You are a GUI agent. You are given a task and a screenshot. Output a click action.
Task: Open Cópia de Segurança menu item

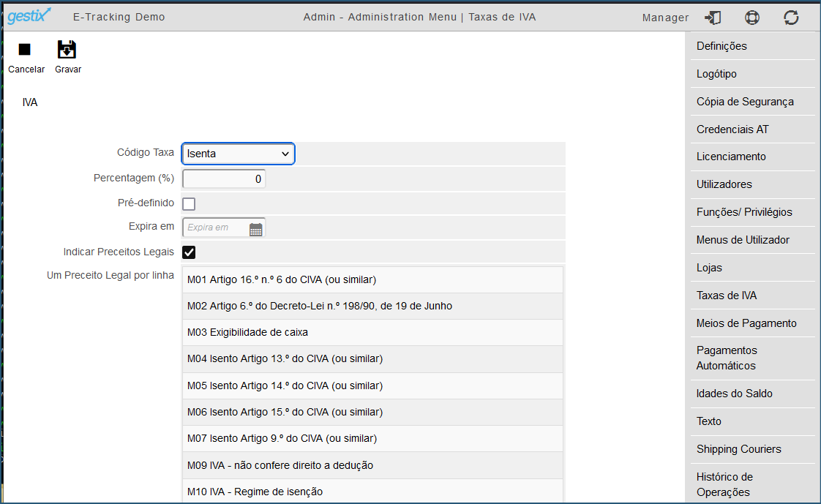[x=752, y=102]
